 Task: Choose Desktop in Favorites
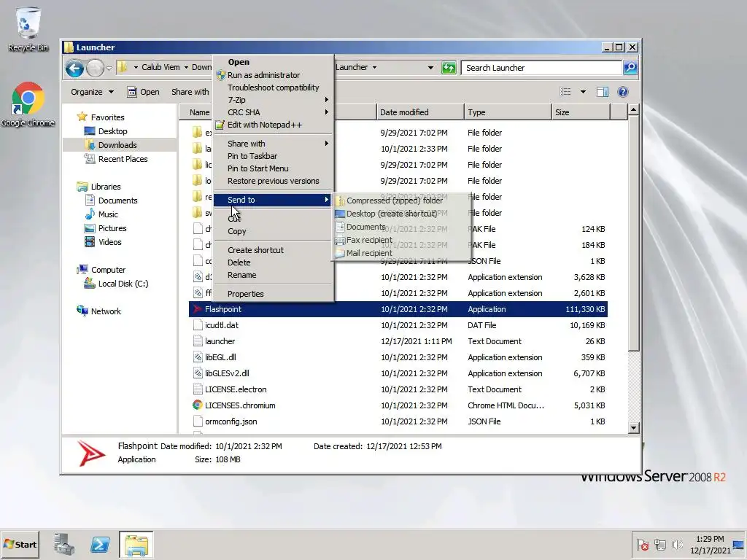pos(106,131)
